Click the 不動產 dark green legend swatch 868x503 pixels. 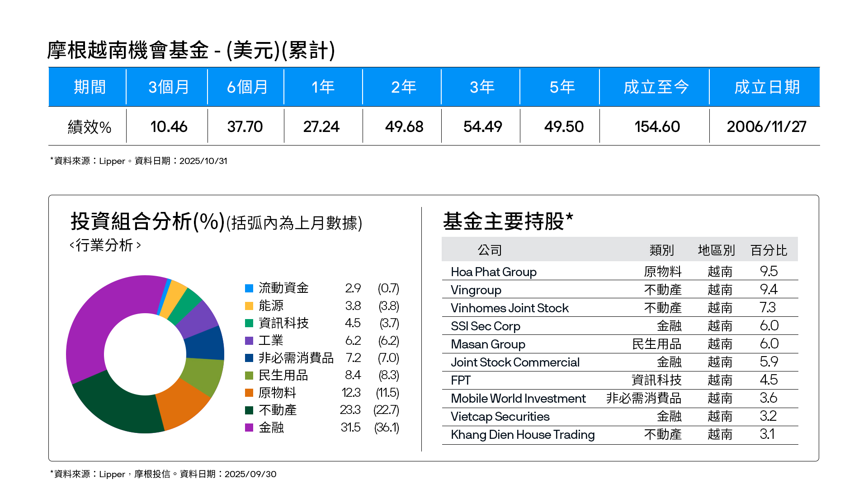pos(249,410)
